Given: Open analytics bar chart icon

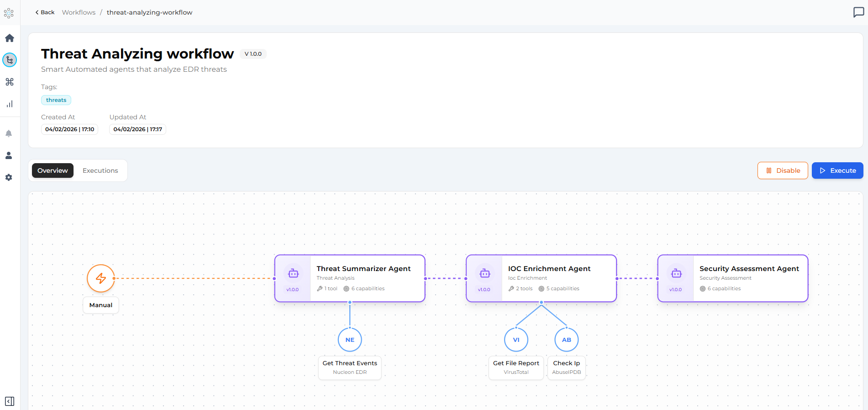Looking at the screenshot, I should coord(10,104).
